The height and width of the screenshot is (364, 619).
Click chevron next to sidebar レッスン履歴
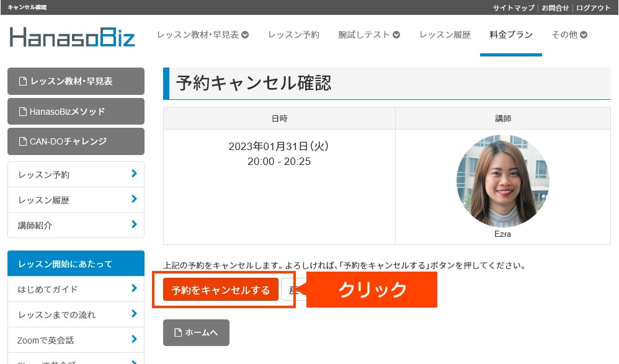[x=134, y=198]
